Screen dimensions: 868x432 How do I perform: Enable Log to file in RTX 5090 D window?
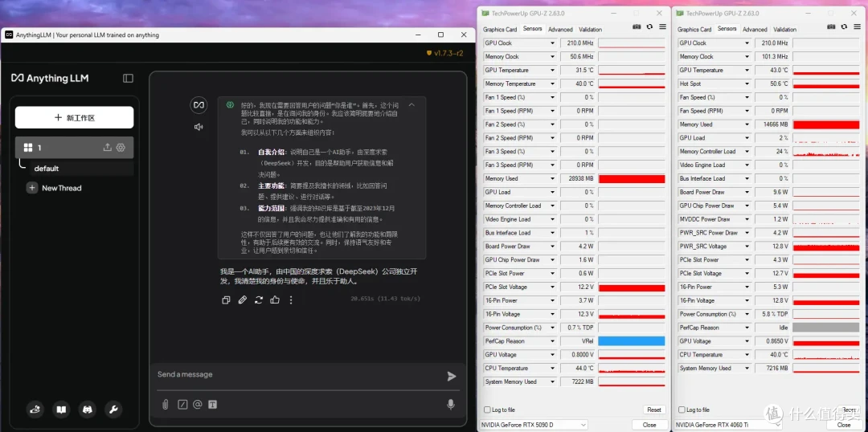point(486,410)
